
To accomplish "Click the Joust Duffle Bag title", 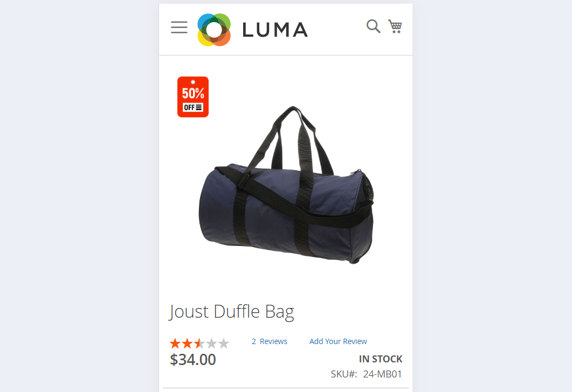I will tap(231, 312).
